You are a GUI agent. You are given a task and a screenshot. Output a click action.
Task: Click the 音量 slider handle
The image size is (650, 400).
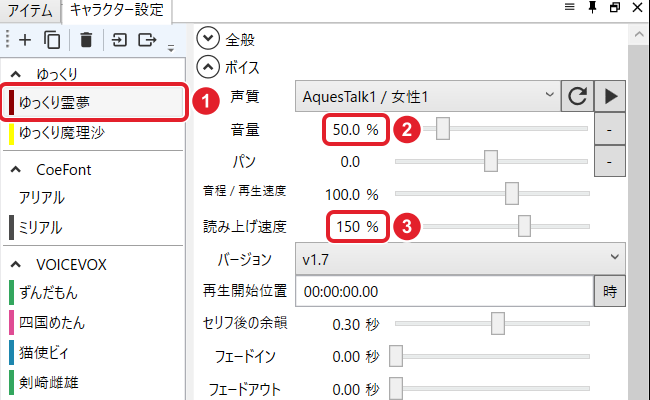(443, 128)
